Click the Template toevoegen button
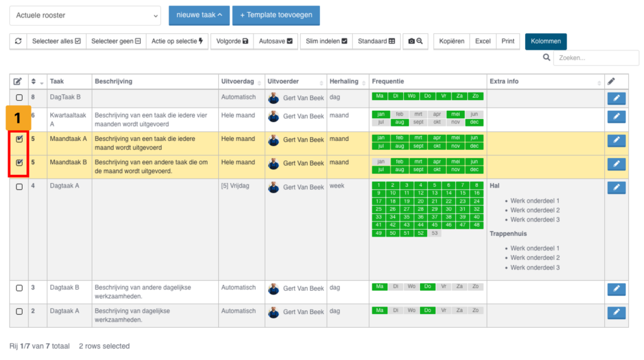644x360 pixels. click(x=275, y=15)
